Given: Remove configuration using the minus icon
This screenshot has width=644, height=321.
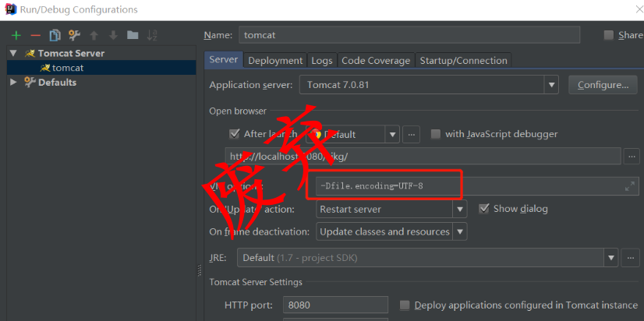Looking at the screenshot, I should click(x=35, y=35).
